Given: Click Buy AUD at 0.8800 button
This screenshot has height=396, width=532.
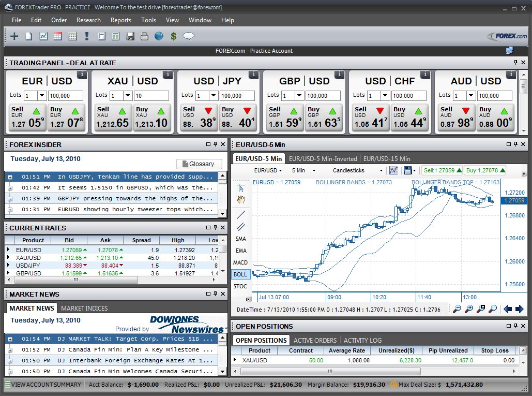Looking at the screenshot, I should point(495,118).
